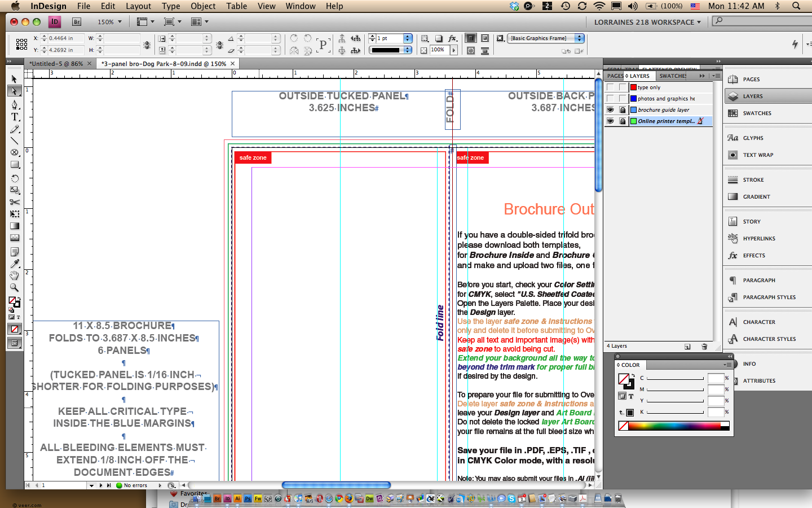812x508 pixels.
Task: Open the Screen Mode dropdown in application bar
Action: [x=173, y=22]
